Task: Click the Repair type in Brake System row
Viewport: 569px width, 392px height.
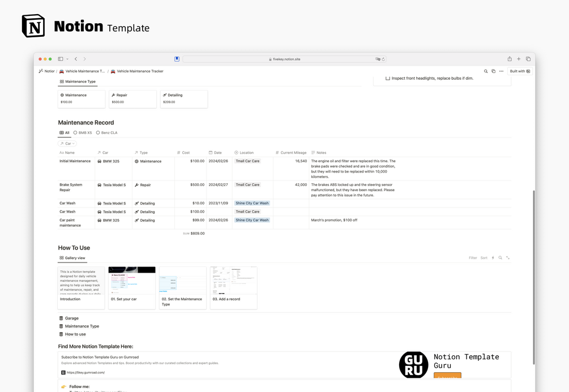Action: coord(143,185)
